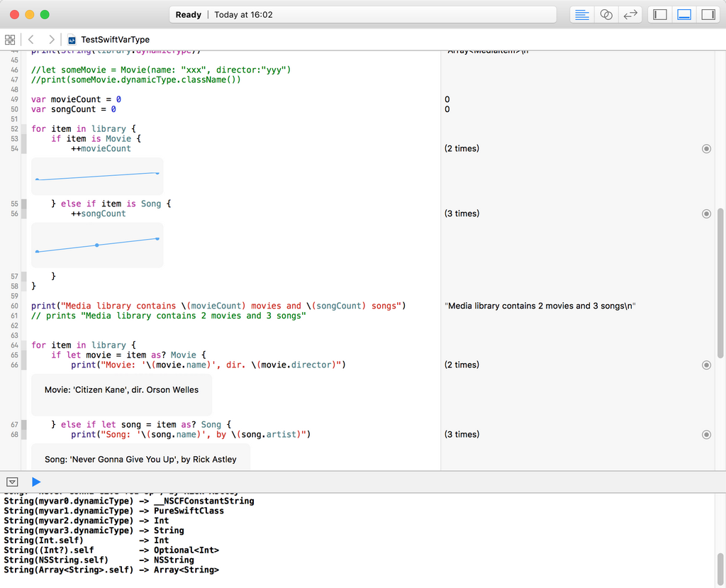Go back in the editor history
Image resolution: width=726 pixels, height=588 pixels.
click(x=31, y=40)
